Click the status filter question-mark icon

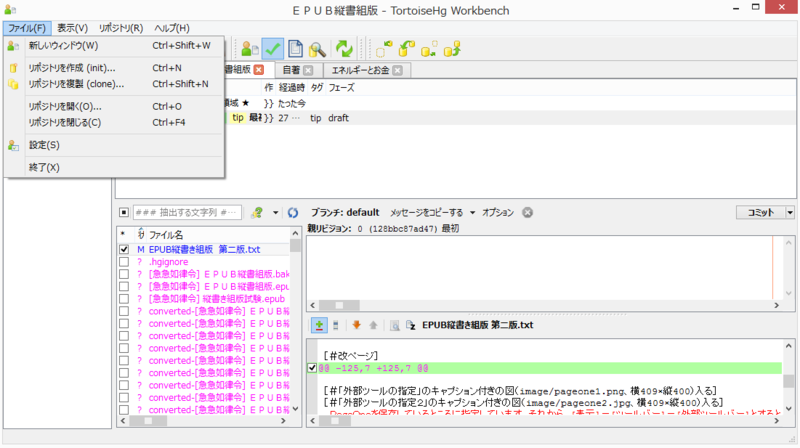tap(257, 212)
